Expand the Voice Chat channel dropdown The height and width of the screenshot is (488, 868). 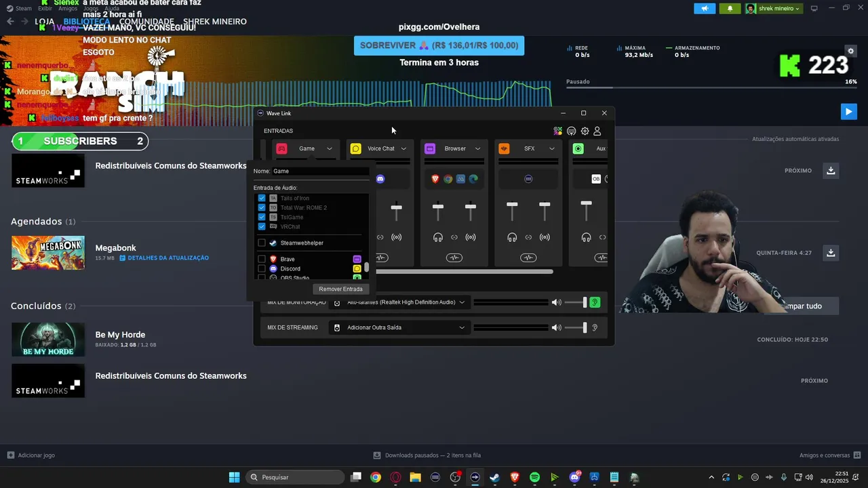(403, 148)
